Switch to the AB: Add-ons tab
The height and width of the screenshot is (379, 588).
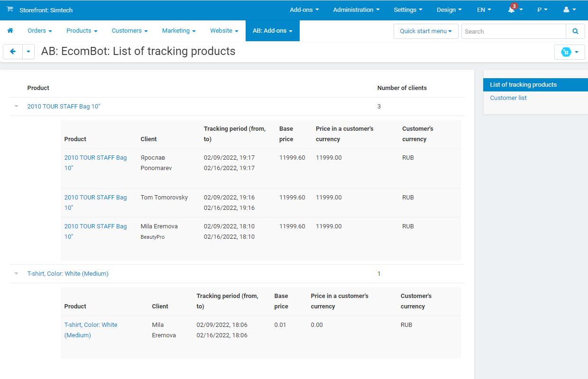click(272, 30)
